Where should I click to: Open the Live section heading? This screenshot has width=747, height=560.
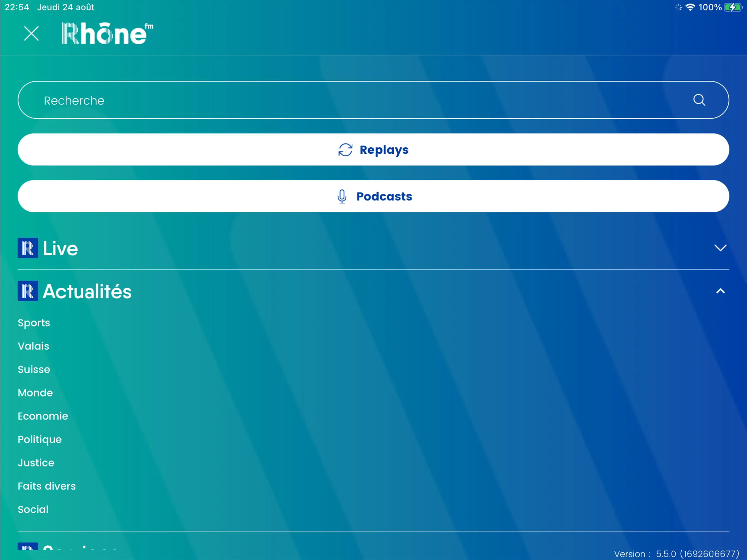(60, 248)
